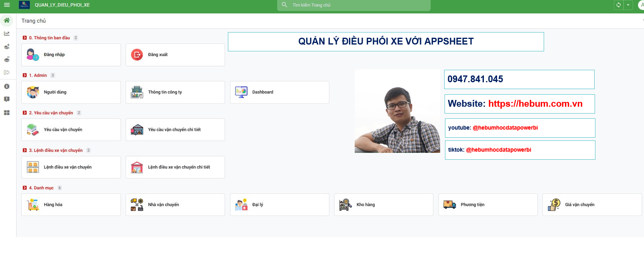644x264 pixels.
Task: Click the info circle sidebar icon
Action: [7, 86]
